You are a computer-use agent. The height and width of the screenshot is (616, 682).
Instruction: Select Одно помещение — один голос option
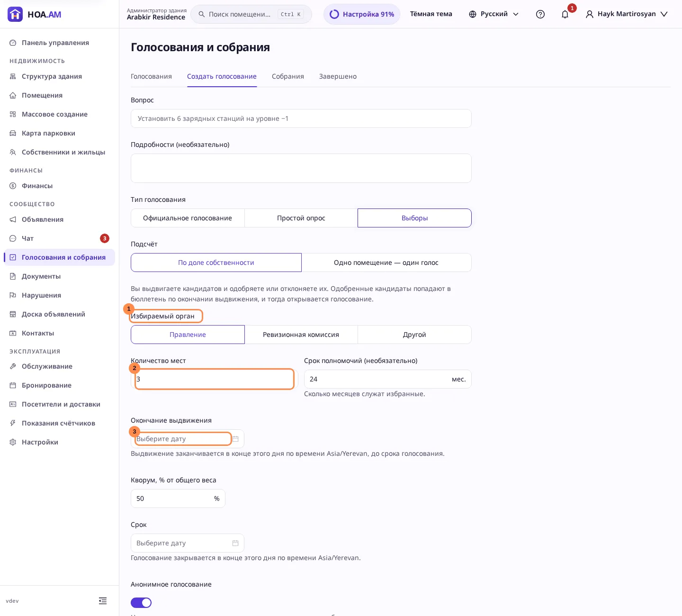coord(386,263)
